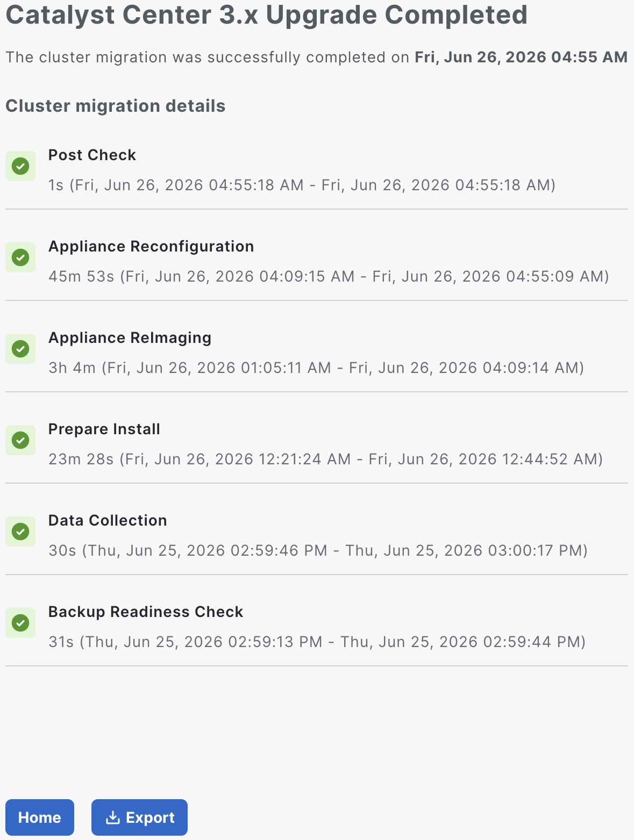The height and width of the screenshot is (840, 634).
Task: Click the bold completion date Fri, Jun 26
Action: pos(521,57)
